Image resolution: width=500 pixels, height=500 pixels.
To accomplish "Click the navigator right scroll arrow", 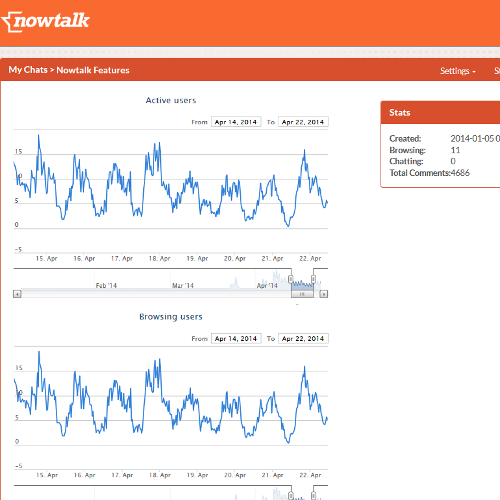I will point(324,294).
